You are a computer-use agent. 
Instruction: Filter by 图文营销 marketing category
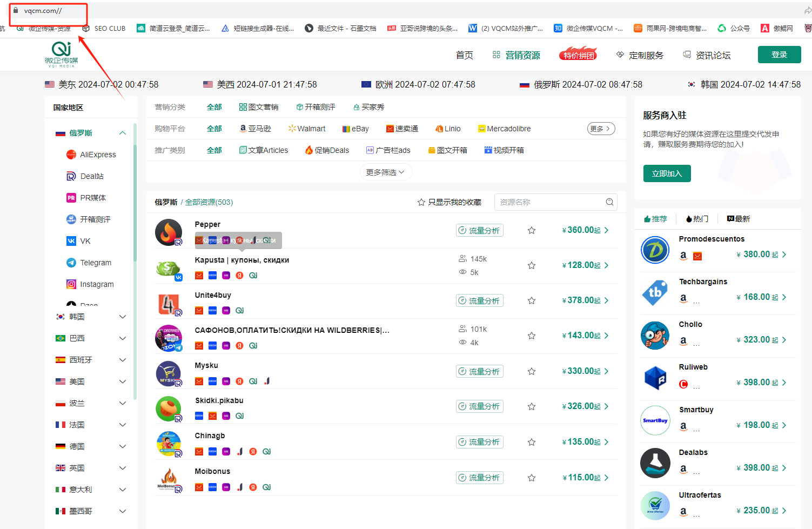pos(259,107)
